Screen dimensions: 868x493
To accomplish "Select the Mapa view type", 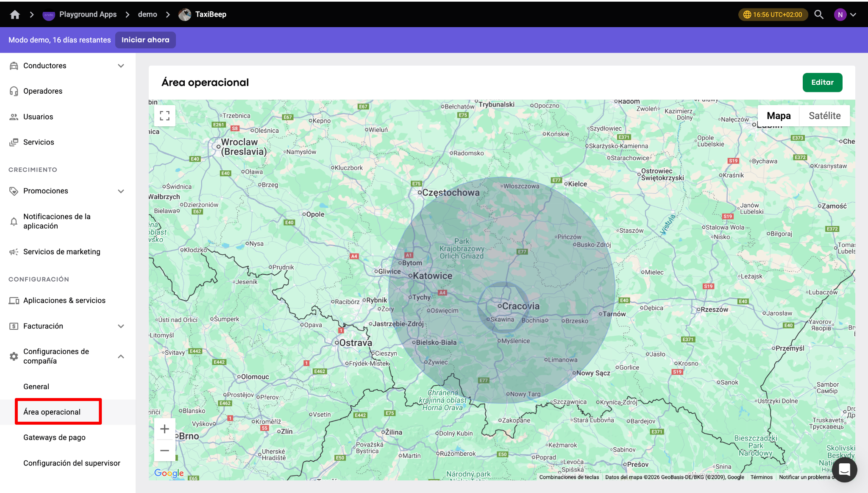I will (779, 116).
